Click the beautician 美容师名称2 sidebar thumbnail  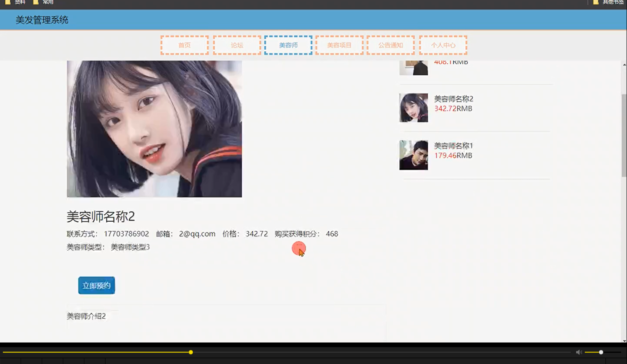coord(413,108)
